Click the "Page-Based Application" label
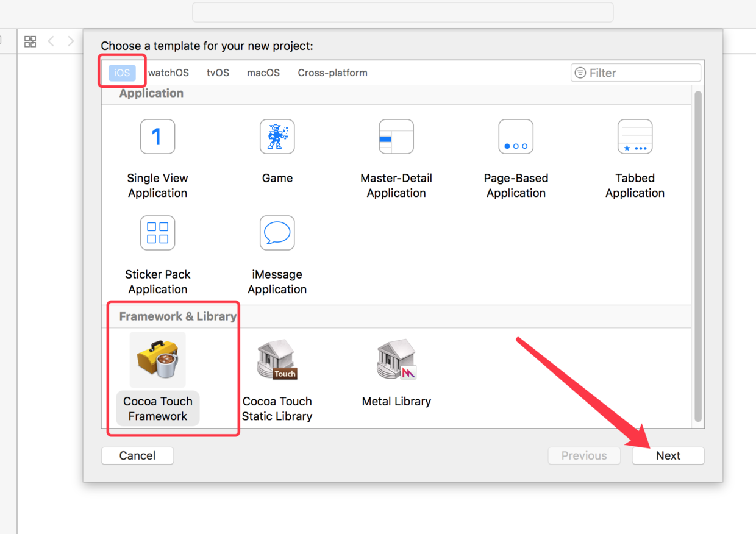Viewport: 756px width, 534px height. (x=516, y=185)
